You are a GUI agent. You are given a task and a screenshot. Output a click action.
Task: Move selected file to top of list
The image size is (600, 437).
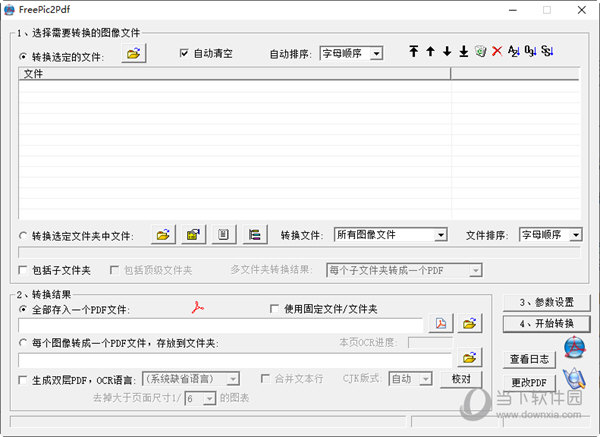414,51
